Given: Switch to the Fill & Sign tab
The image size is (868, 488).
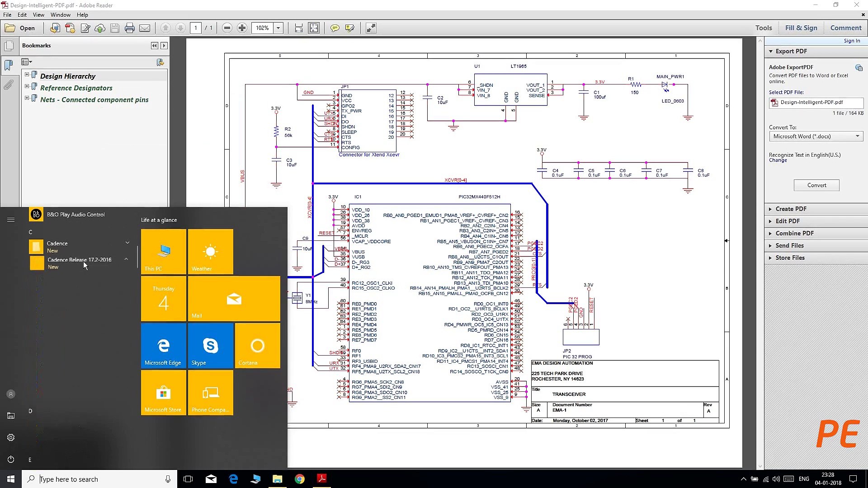Looking at the screenshot, I should 801,28.
